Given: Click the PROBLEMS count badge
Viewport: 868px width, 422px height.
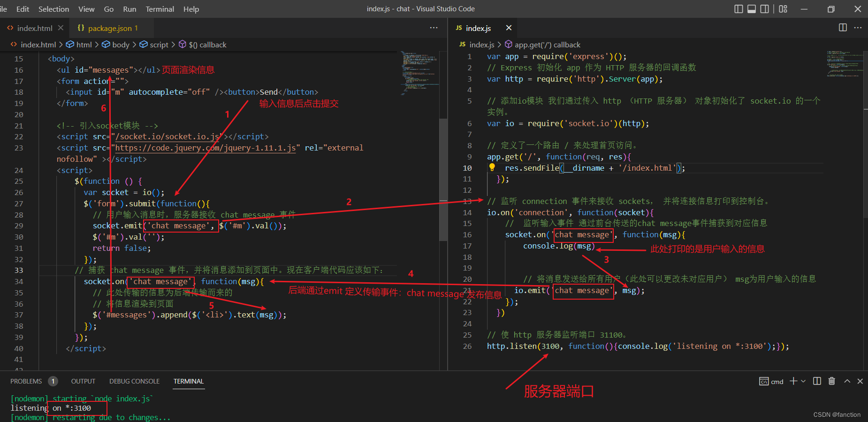Looking at the screenshot, I should tap(53, 381).
